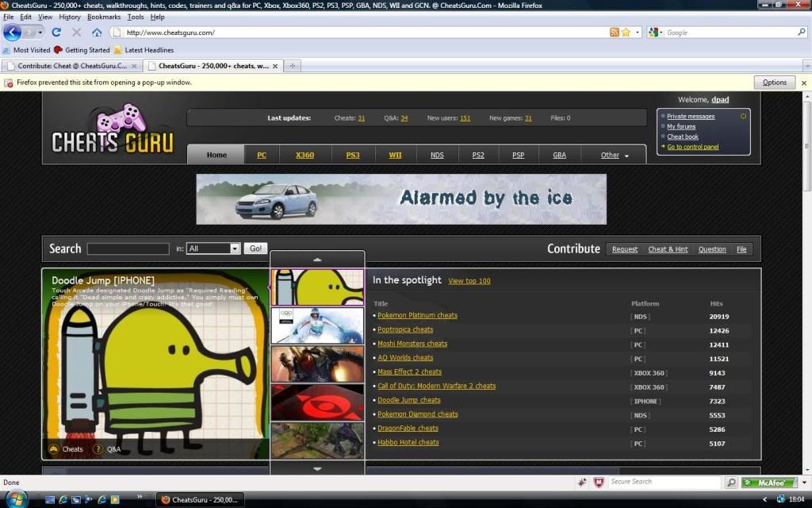This screenshot has width=812, height=508.
Task: Open the View top 100 link
Action: pyautogui.click(x=469, y=281)
